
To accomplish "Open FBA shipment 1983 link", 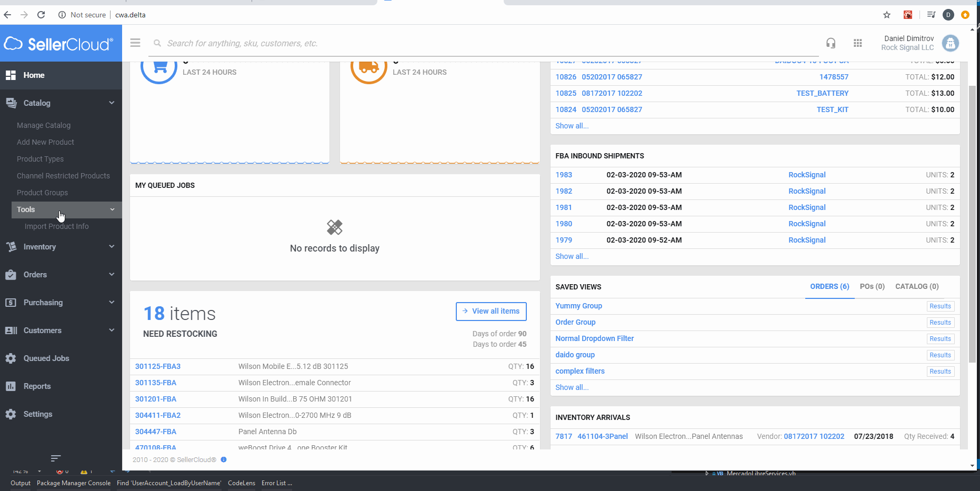I will click(564, 175).
